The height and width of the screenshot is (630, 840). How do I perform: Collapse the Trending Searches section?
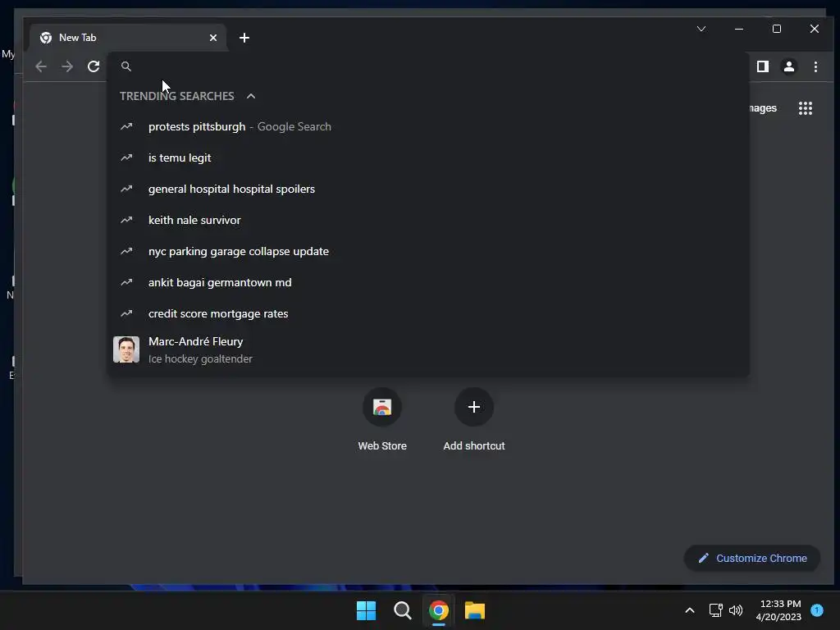tap(251, 96)
